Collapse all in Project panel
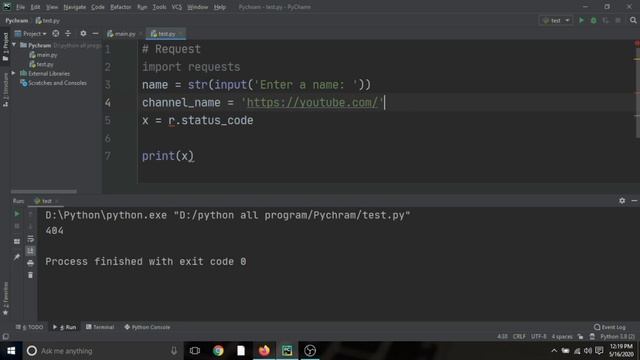This screenshot has width=640, height=360. (x=68, y=33)
